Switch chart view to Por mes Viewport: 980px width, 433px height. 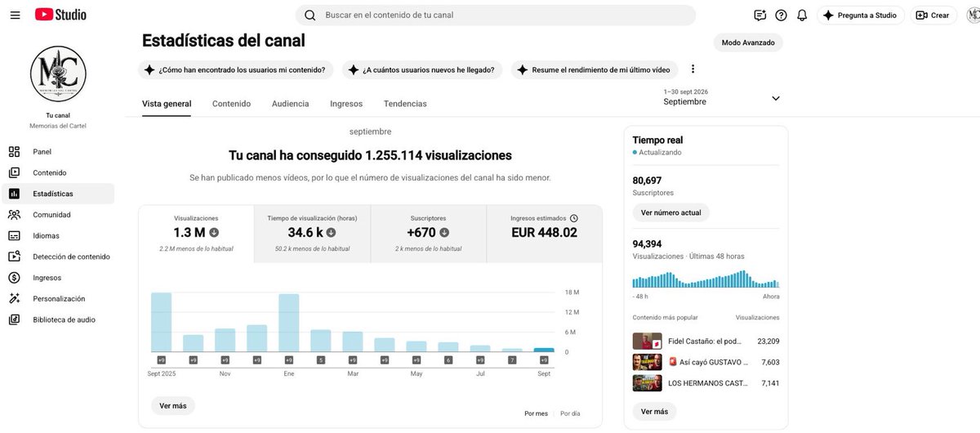536,413
